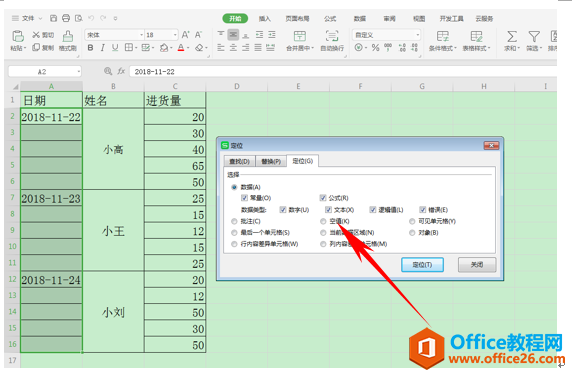572x376 pixels.
Task: Toggle Underline formatting
Action: (x=115, y=48)
